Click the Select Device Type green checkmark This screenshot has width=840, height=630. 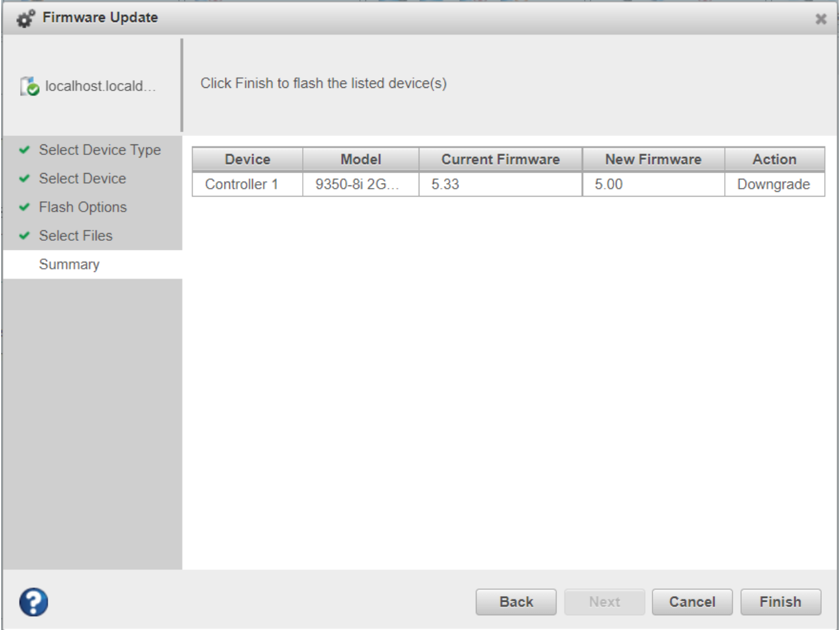(25, 150)
